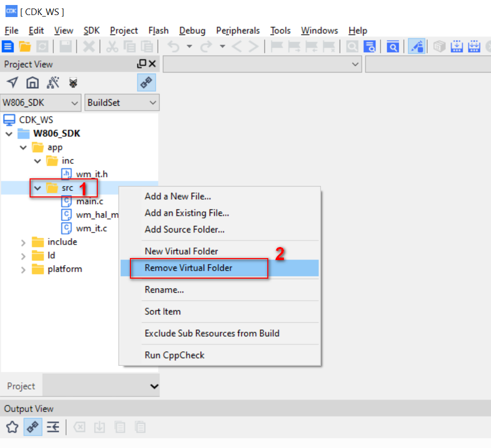Open the Redo history dropdown arrow

222,46
